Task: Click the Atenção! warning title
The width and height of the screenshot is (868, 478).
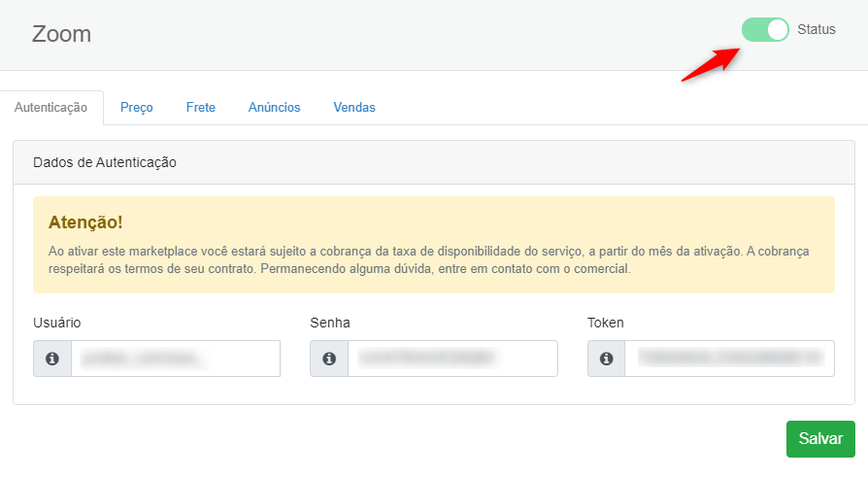Action: [85, 222]
